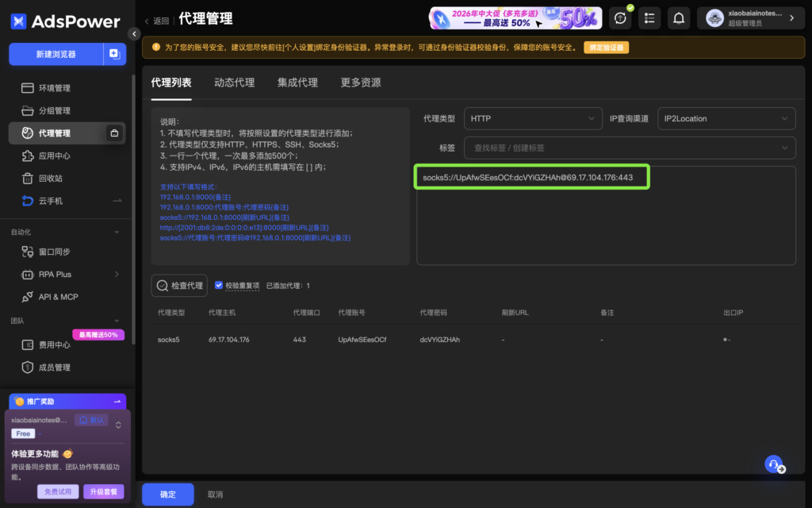Click the 默认 home badge
Image resolution: width=812 pixels, height=508 pixels.
pos(91,420)
